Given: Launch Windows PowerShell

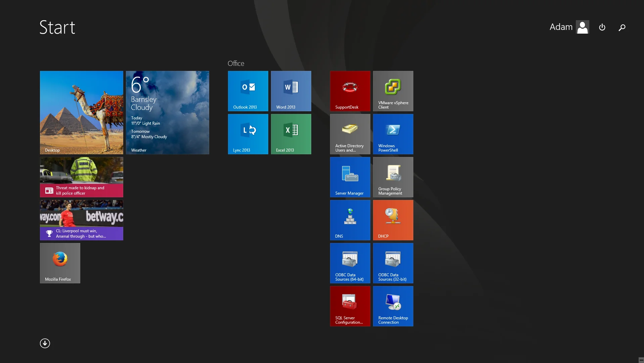Looking at the screenshot, I should pos(393,134).
